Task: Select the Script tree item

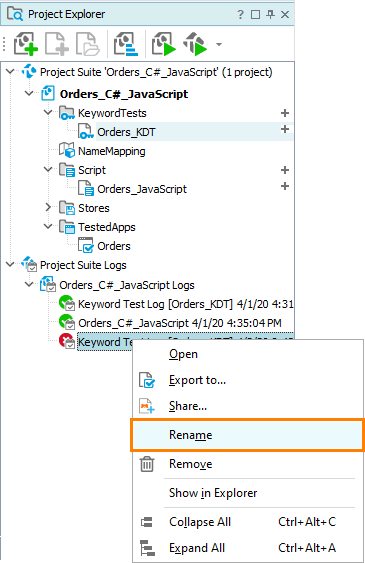Action: 92,170
